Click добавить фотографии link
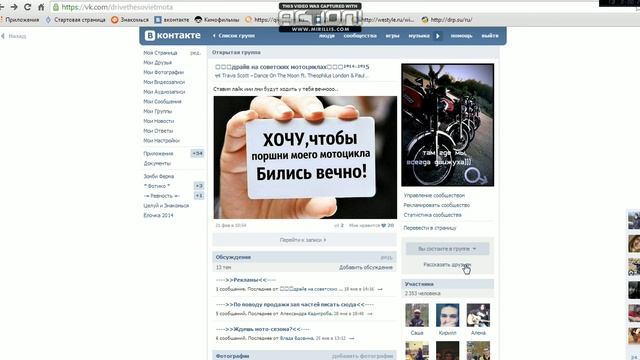Screen dimensions: 640x360 pos(362,356)
